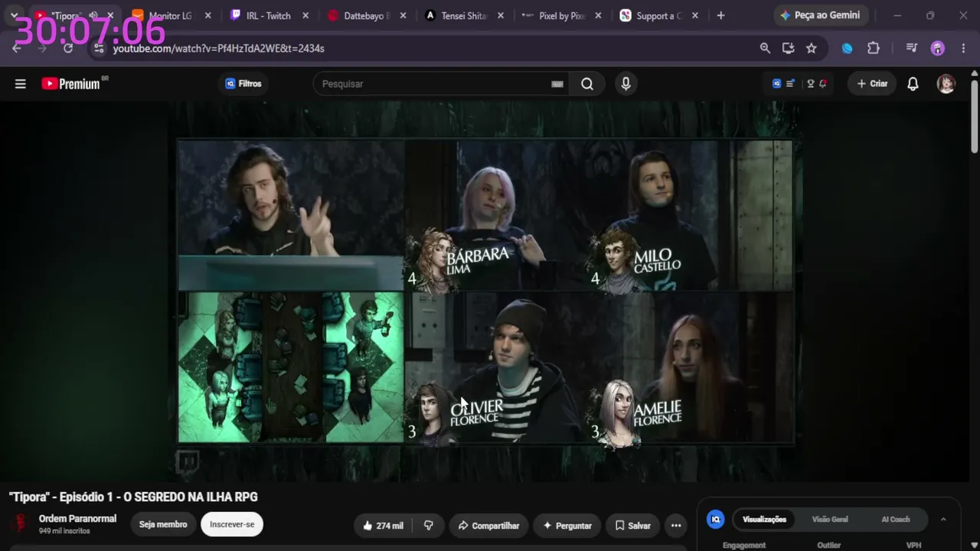Viewport: 980px width, 551px height.
Task: Switch to AI Coach tab
Action: (896, 520)
